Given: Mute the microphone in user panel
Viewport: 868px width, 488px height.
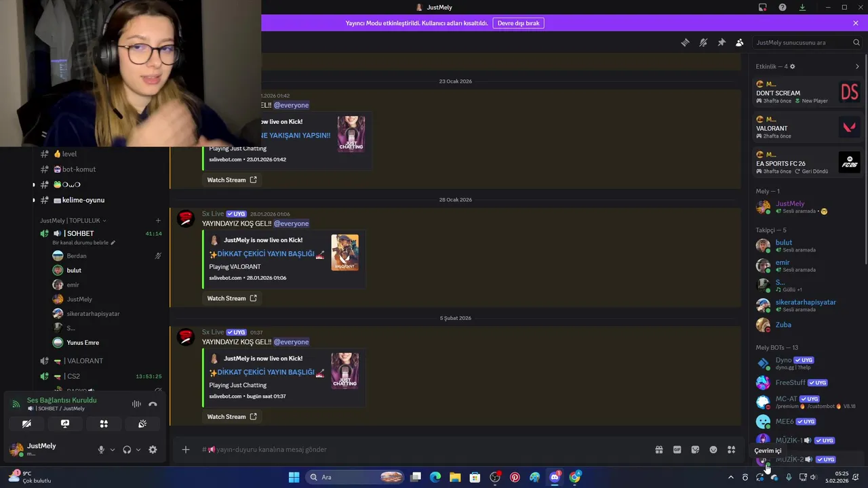Looking at the screenshot, I should [x=101, y=449].
